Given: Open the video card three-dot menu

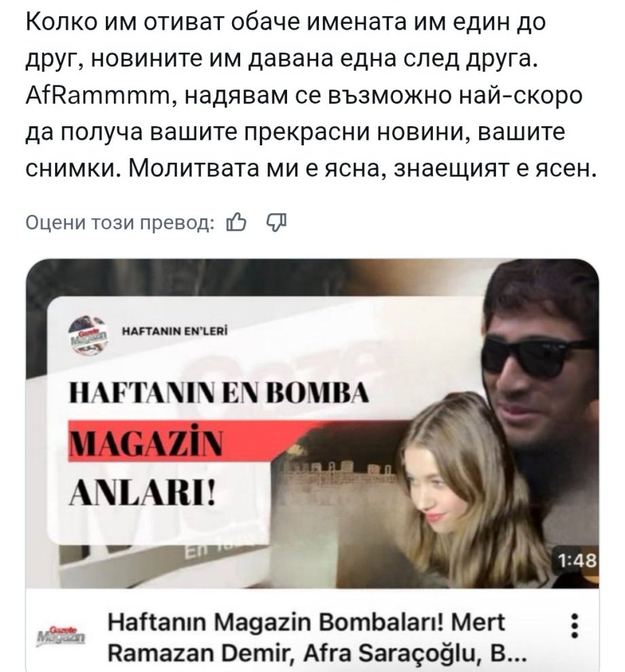Looking at the screenshot, I should point(575,626).
